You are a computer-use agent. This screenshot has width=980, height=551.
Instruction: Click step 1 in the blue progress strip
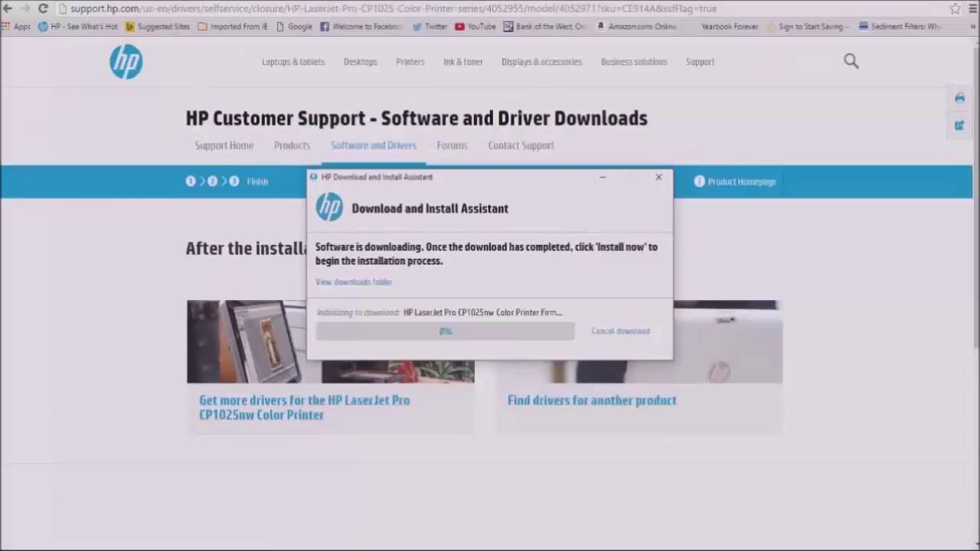(191, 181)
